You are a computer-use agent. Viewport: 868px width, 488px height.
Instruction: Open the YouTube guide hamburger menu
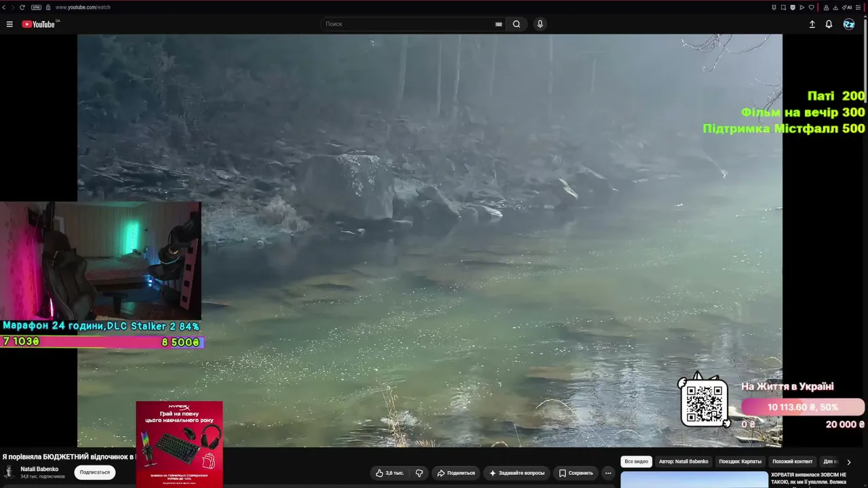(x=9, y=24)
